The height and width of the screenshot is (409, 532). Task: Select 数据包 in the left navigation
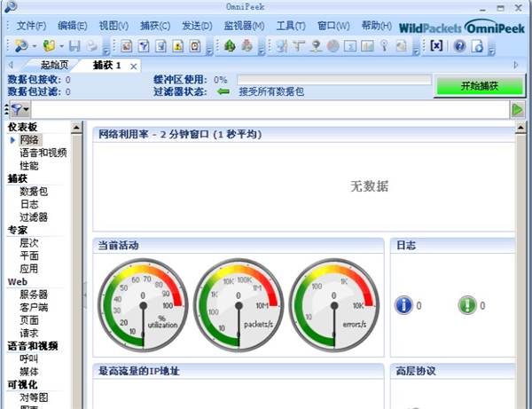[34, 191]
